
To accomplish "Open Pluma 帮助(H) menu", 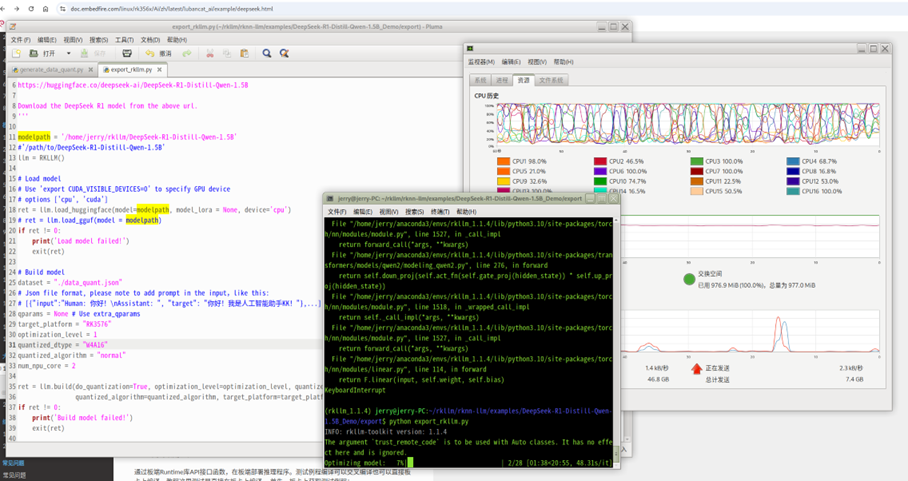I will pos(177,40).
